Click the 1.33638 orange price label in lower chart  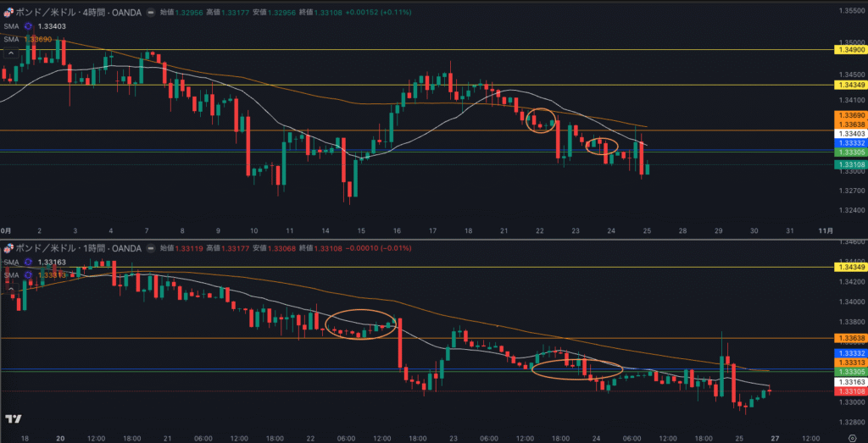coord(849,338)
